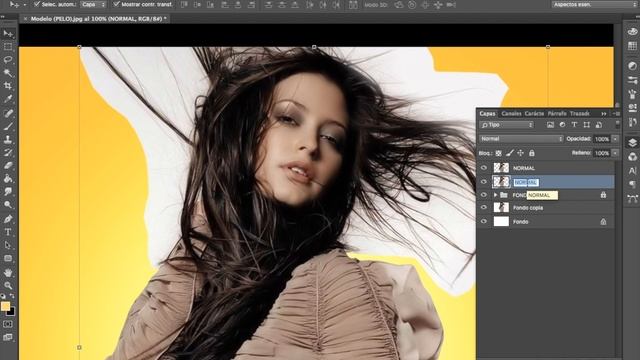Open the Channels panel icon in dock

632,157
